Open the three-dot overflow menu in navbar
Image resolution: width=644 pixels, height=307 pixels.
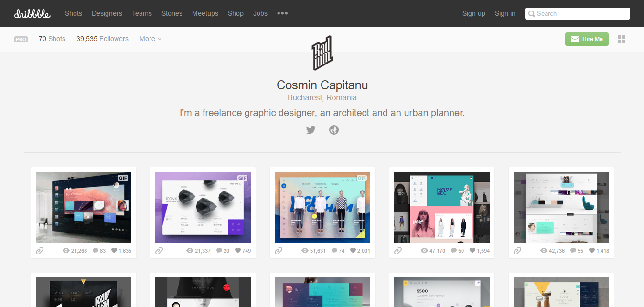[282, 13]
